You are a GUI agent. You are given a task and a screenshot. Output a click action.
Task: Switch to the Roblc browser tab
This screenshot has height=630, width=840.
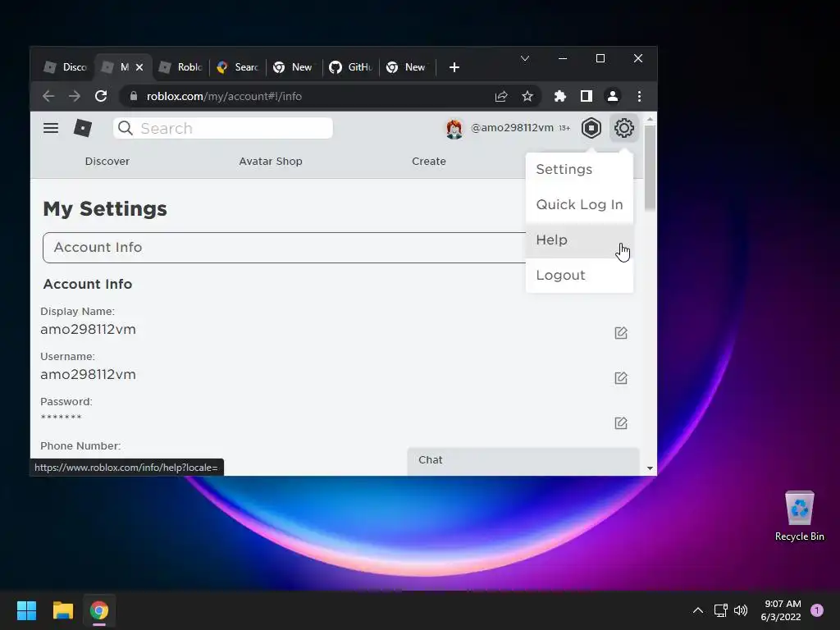tap(180, 67)
